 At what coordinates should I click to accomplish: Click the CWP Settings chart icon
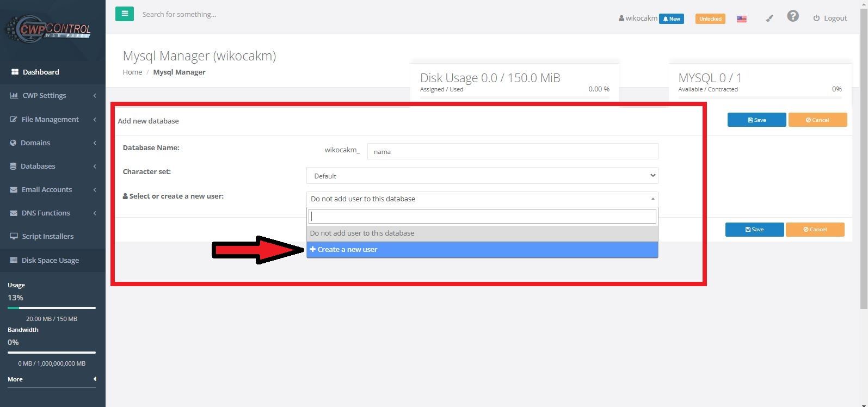point(14,95)
